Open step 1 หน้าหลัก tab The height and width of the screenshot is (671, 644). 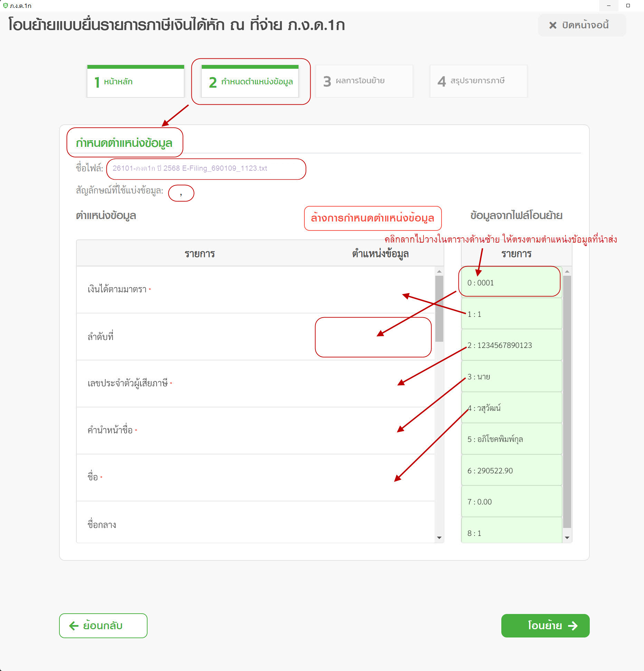pos(135,82)
